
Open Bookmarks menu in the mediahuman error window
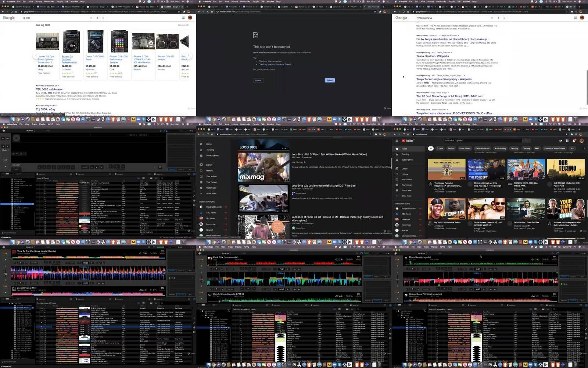pos(245,1)
